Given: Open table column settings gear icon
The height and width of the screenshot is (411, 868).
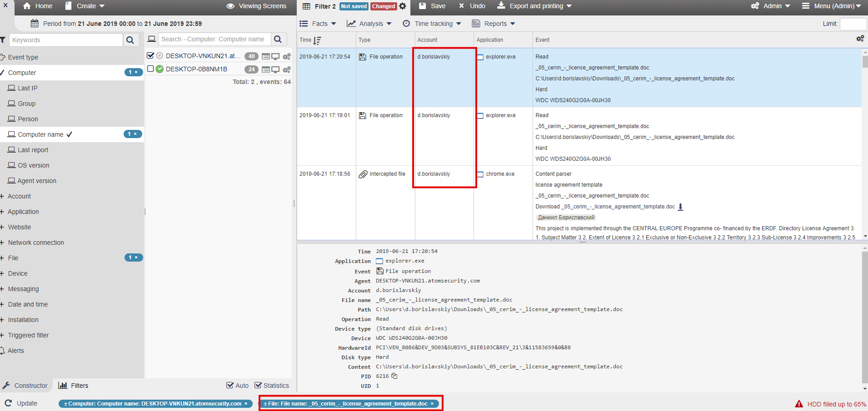Looking at the screenshot, I should point(860,39).
